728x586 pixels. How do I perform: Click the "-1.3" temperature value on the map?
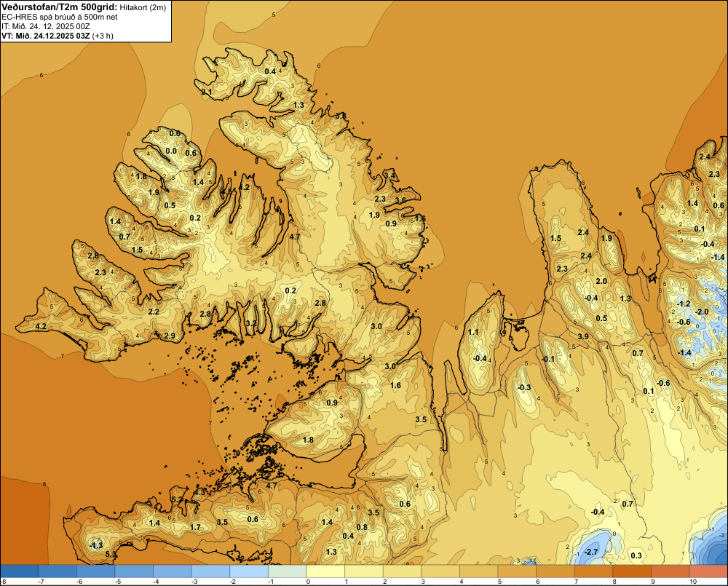coord(95,545)
